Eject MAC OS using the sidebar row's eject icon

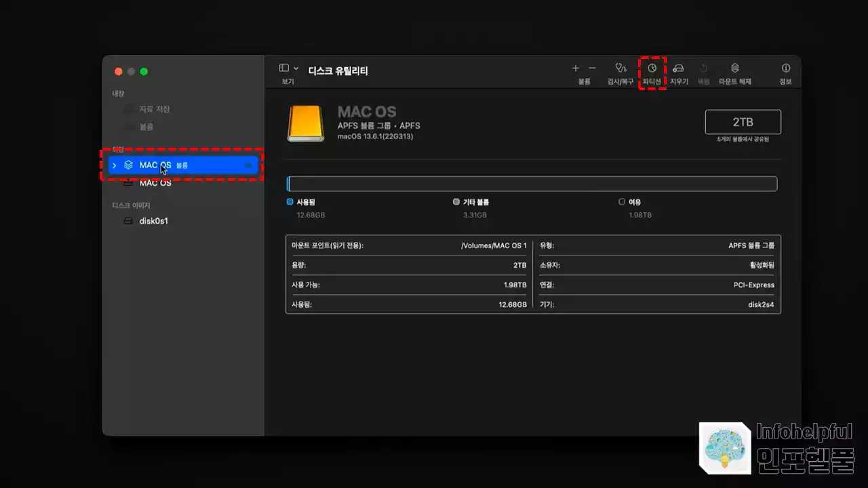pyautogui.click(x=249, y=165)
